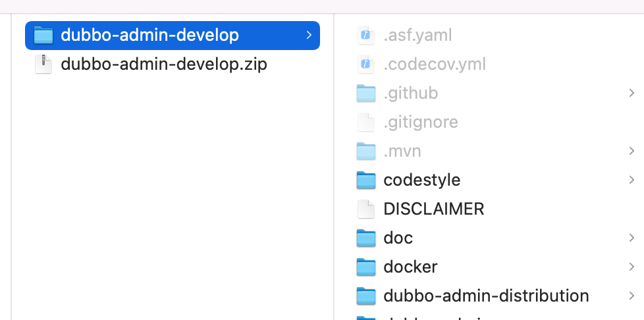The image size is (644, 320).
Task: Select the doc folder name
Action: [398, 238]
